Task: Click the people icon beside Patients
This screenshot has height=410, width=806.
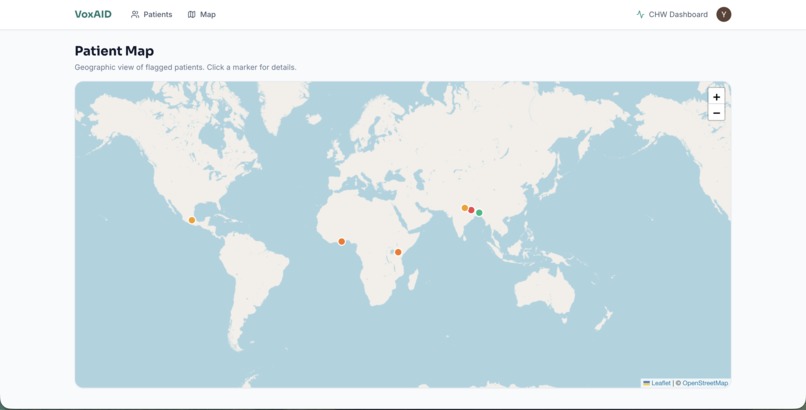Action: [x=135, y=14]
